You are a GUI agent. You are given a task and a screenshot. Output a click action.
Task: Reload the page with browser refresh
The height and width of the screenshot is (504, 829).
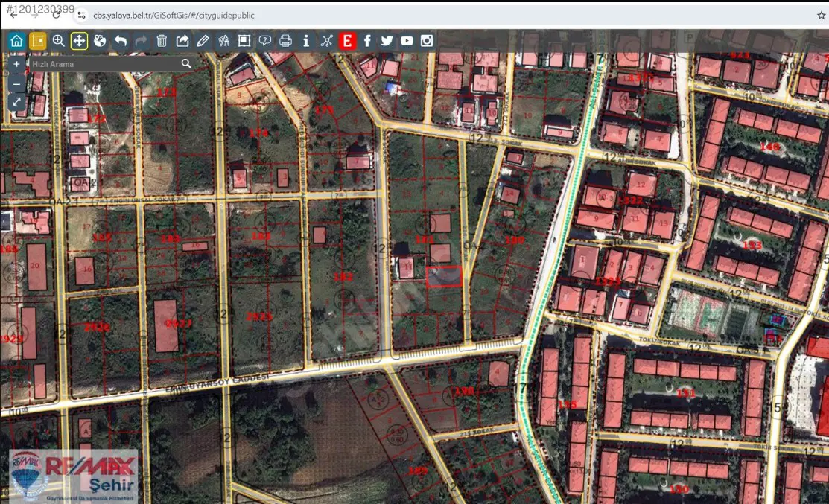click(x=57, y=16)
